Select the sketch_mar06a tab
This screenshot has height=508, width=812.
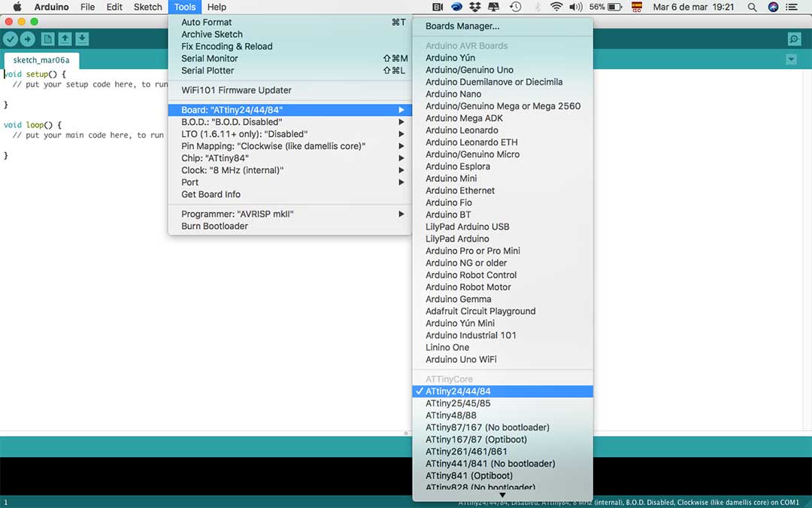click(41, 60)
